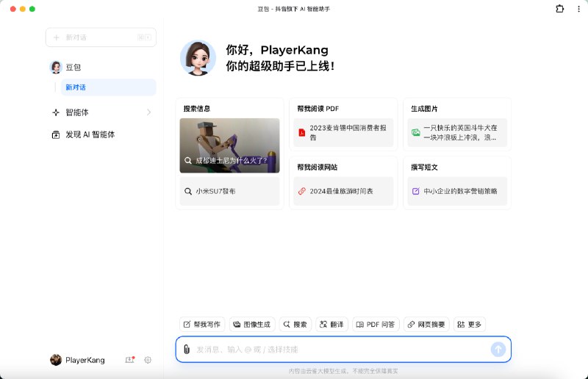Viewport: 588px width, 379px height.
Task: Open 发现 AI 智能体 page
Action: pos(90,134)
